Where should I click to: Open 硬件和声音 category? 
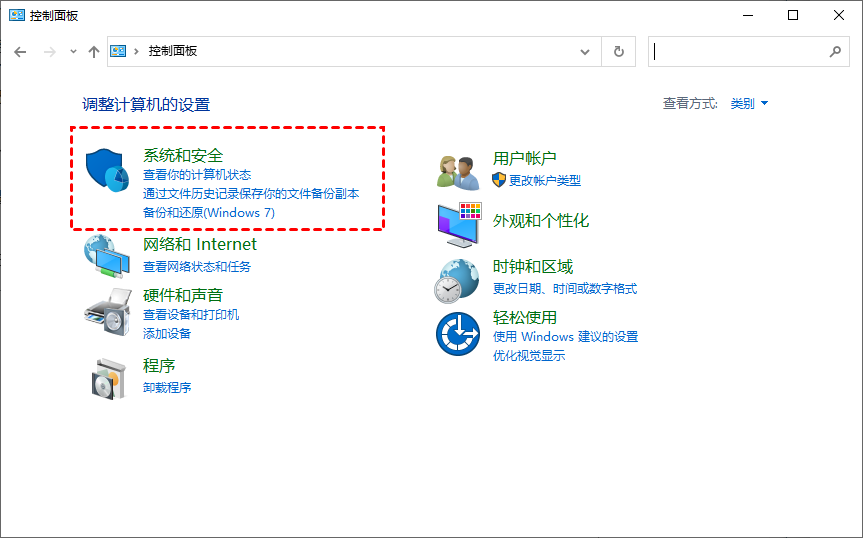[x=183, y=295]
